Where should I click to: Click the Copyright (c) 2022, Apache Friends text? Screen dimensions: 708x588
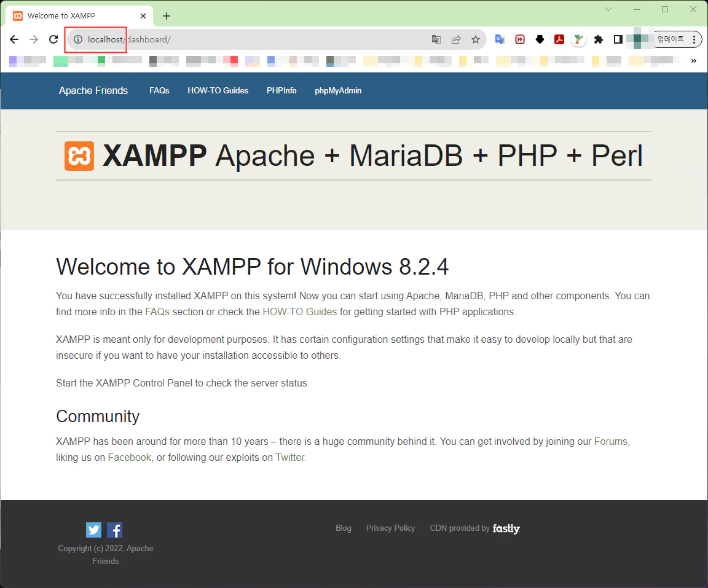coord(106,555)
